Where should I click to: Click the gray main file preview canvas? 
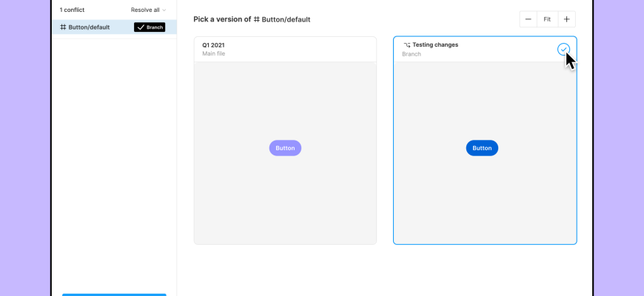285,200
